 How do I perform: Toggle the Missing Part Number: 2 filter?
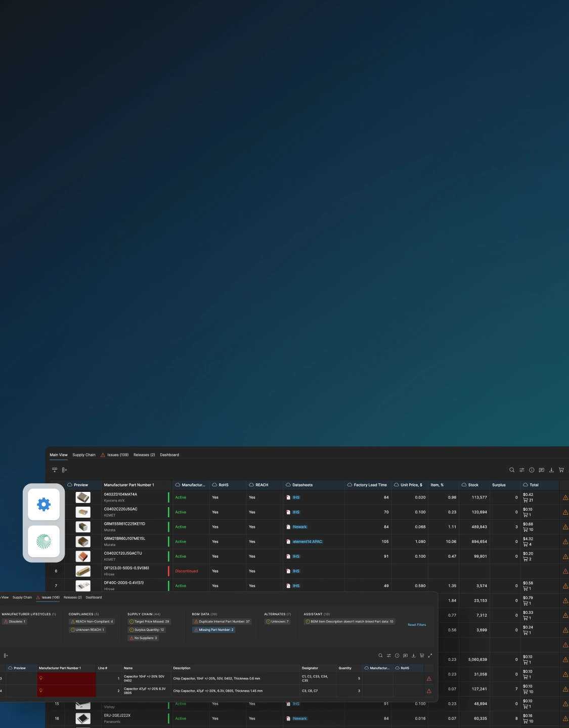pos(214,630)
